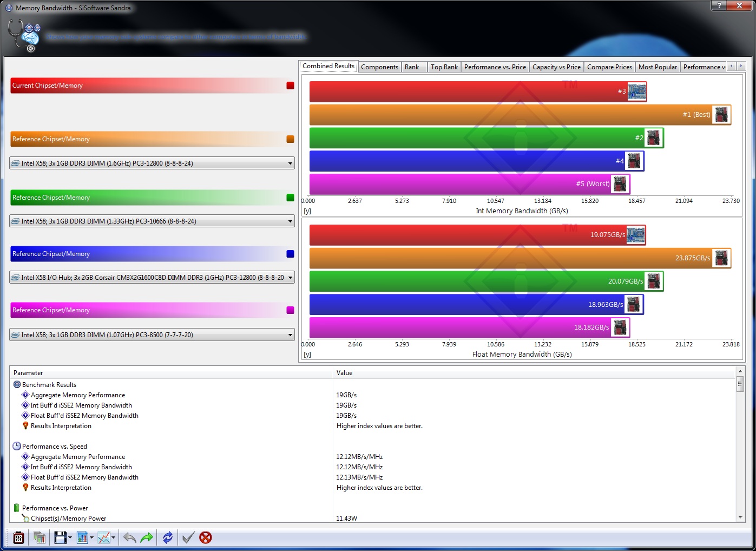Confirm with the checkmark icon
The image size is (756, 551).
[x=188, y=537]
